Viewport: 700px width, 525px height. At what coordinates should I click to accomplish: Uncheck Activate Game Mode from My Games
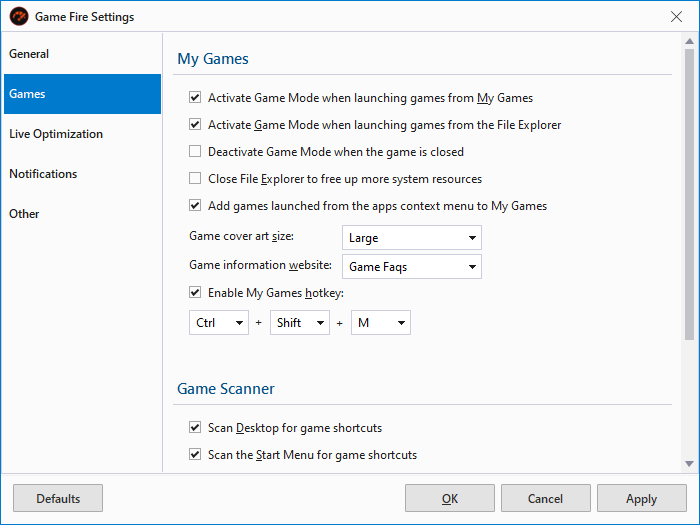click(195, 98)
